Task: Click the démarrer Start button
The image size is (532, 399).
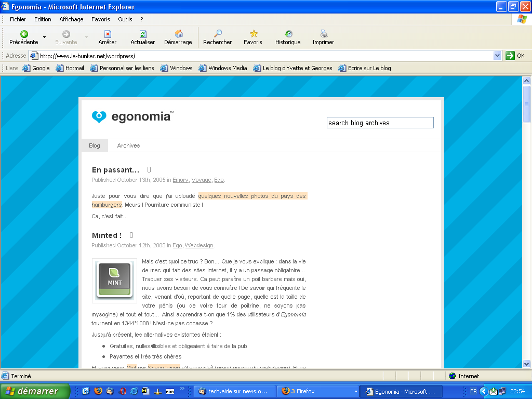Action: point(35,391)
